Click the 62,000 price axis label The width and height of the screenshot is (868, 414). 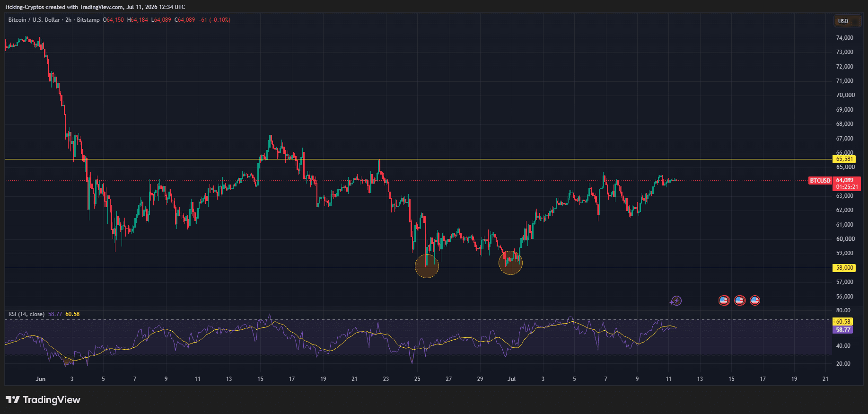(x=845, y=210)
